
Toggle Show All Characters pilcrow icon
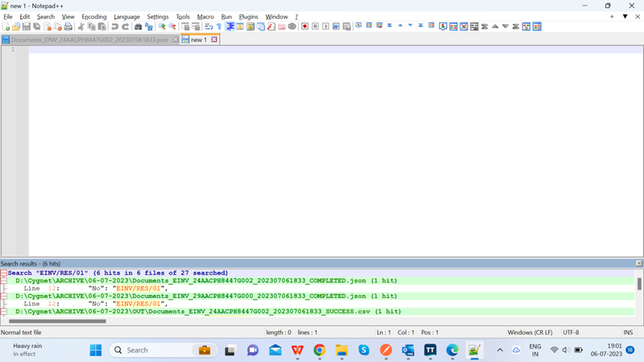coord(219,27)
